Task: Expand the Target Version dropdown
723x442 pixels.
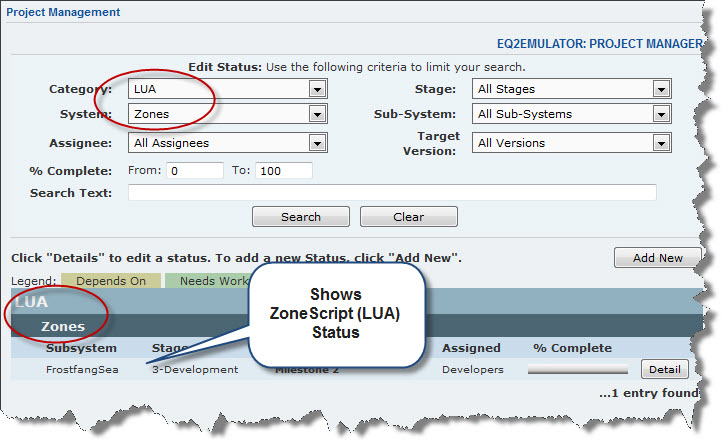Action: pyautogui.click(x=570, y=143)
